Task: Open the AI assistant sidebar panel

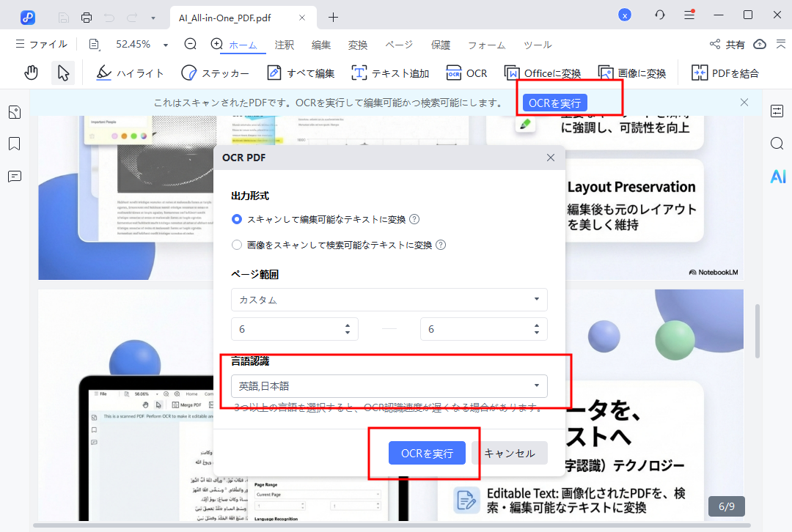Action: pos(777,176)
